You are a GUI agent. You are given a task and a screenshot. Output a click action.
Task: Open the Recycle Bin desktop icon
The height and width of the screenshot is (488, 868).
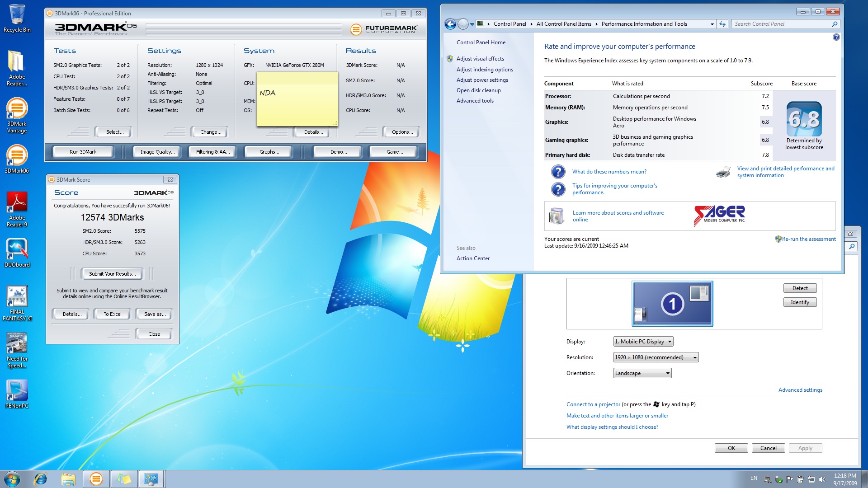pyautogui.click(x=17, y=18)
